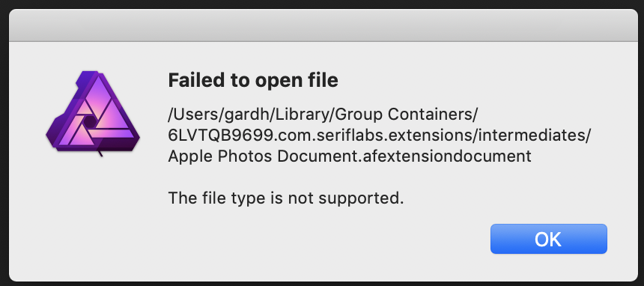644x286 pixels.
Task: Click 'The file type is not supported.' message
Action: 286,198
